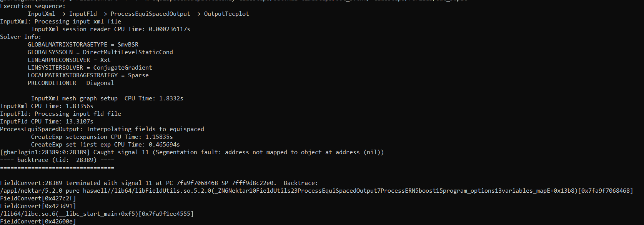644x225 pixels.
Task: Click the 'DirectMultiLevelStaticCond' value
Action: pyautogui.click(x=128, y=52)
